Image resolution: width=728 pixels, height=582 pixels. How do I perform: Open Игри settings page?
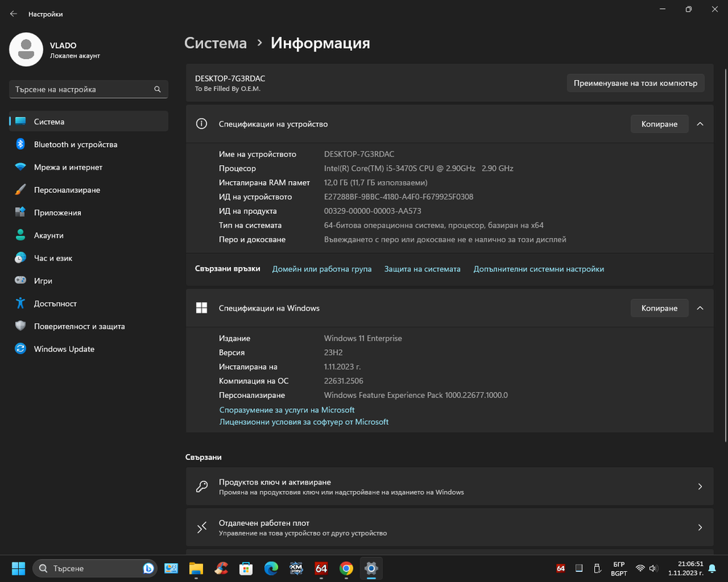pos(89,281)
